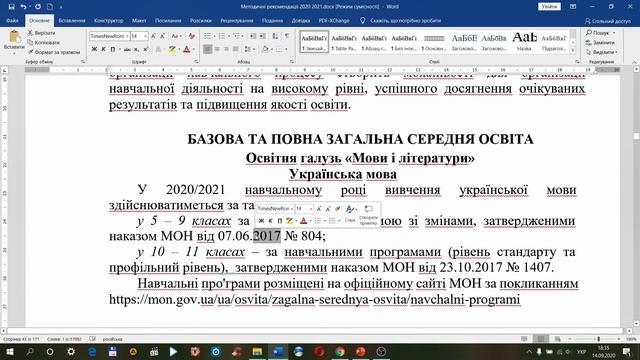
Task: Switch to the Конструктор tab
Action: (x=109, y=20)
